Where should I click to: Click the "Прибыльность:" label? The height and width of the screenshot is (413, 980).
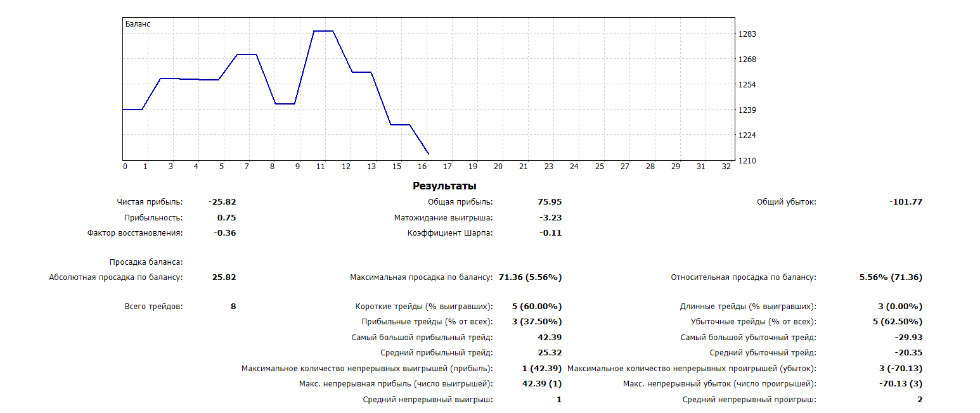(153, 217)
